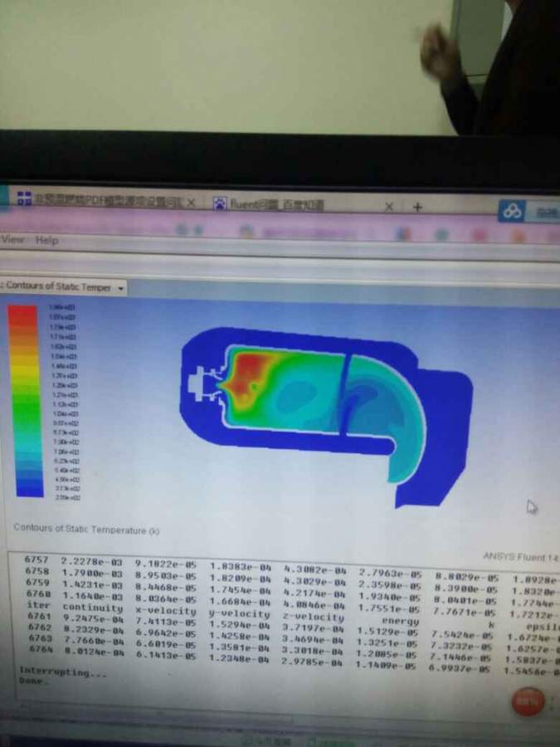Close the Fluent Baidu Zhidao tab

[389, 207]
